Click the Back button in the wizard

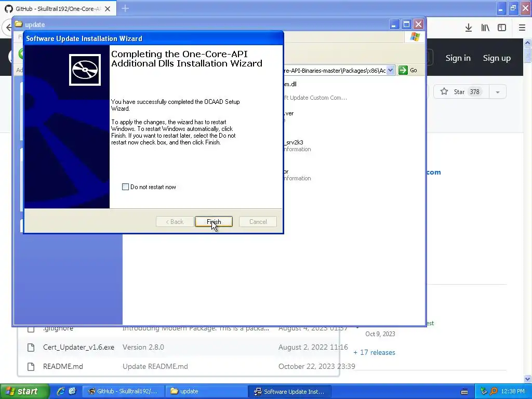[x=175, y=221]
